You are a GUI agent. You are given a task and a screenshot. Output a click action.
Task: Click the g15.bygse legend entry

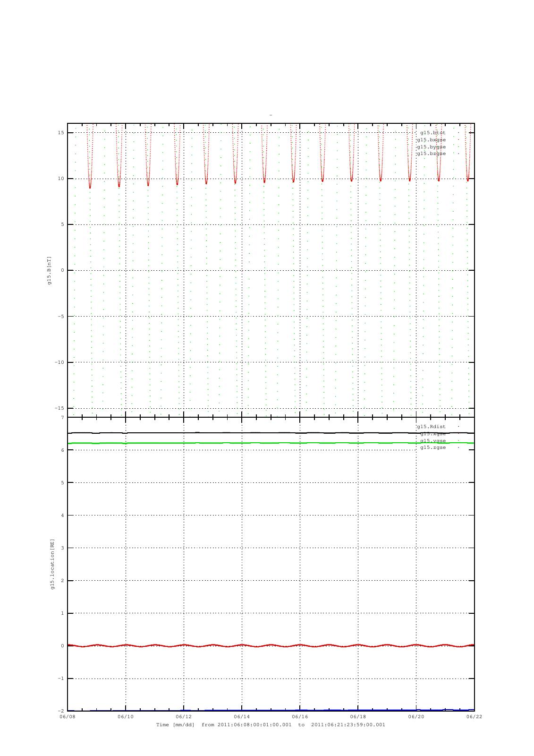pyautogui.click(x=431, y=147)
